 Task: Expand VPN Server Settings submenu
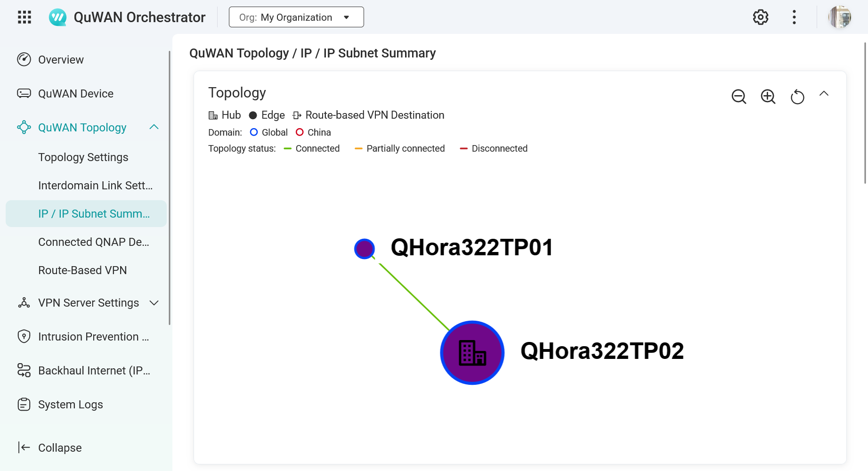[154, 303]
